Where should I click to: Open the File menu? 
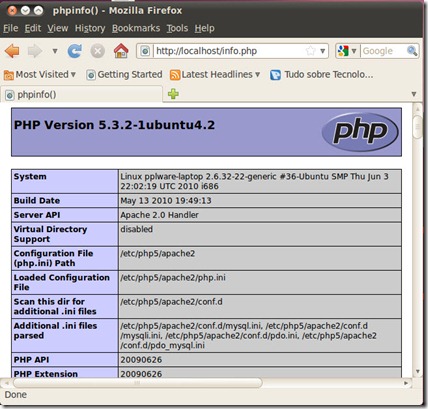click(x=11, y=28)
